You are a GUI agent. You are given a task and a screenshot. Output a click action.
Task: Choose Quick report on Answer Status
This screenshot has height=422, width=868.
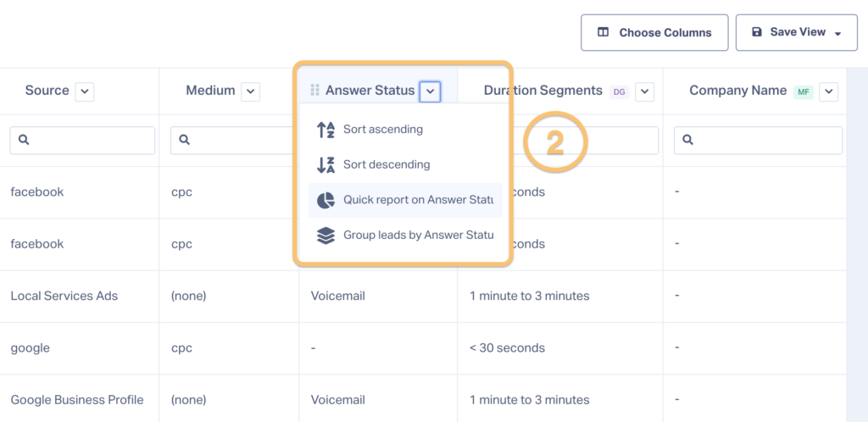coord(405,200)
